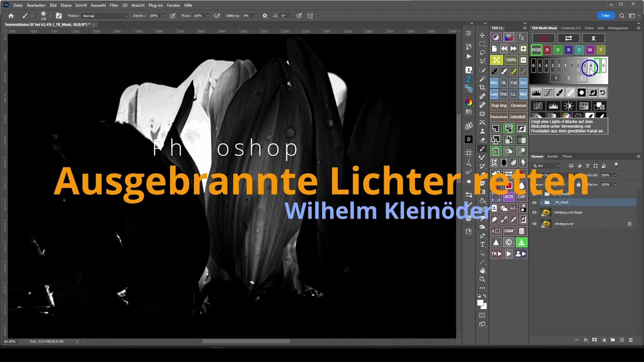Click the TK logo button in TK8 Cx
Screen dimensions: 644x362
[x=521, y=37]
